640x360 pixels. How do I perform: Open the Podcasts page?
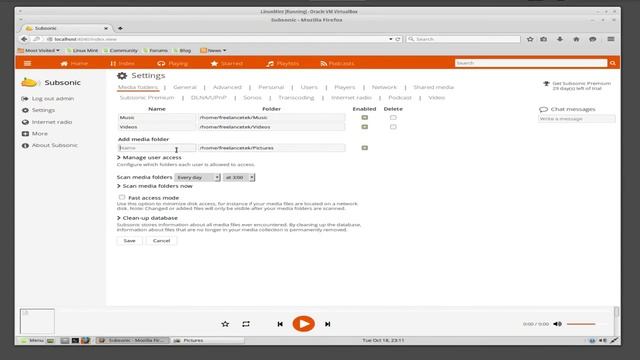337,64
